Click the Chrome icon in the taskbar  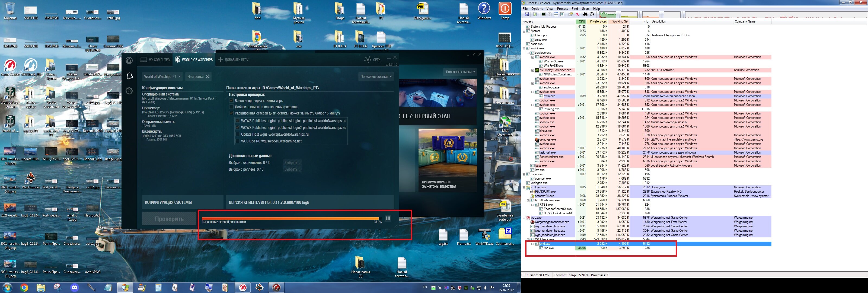coord(24,288)
